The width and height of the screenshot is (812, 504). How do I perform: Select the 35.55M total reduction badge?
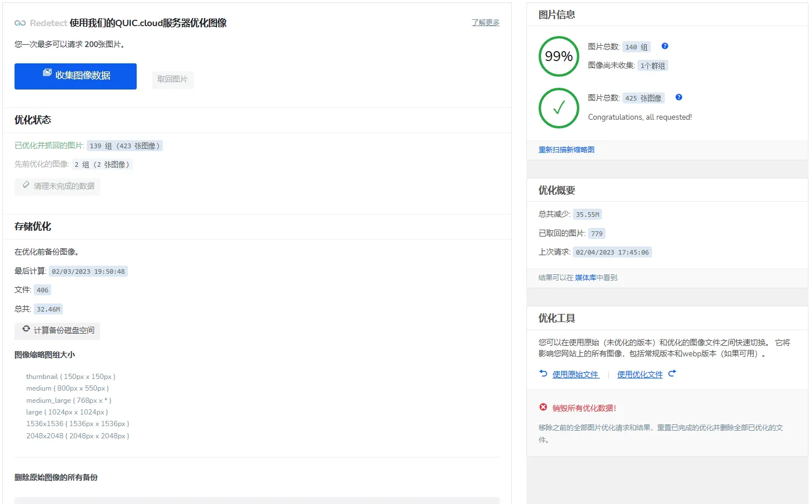[587, 214]
